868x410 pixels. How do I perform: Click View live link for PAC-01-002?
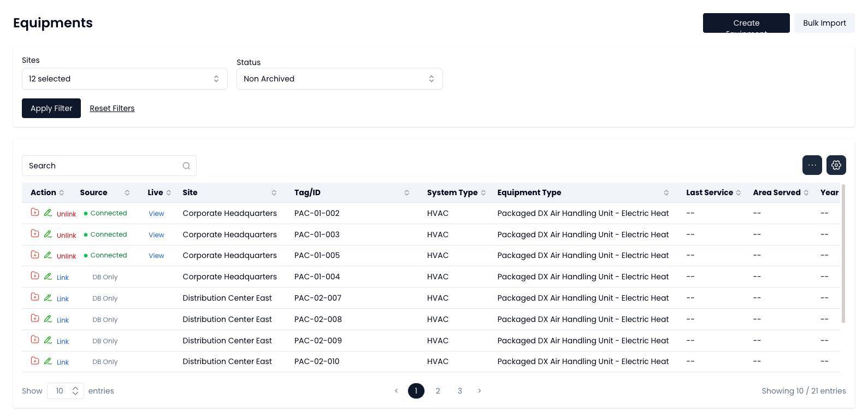tap(156, 214)
